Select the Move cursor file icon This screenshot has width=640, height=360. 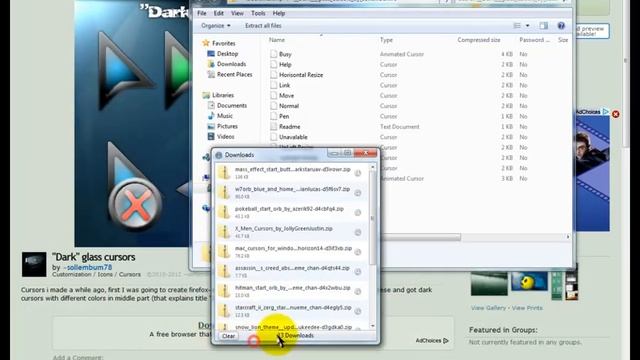(x=273, y=96)
